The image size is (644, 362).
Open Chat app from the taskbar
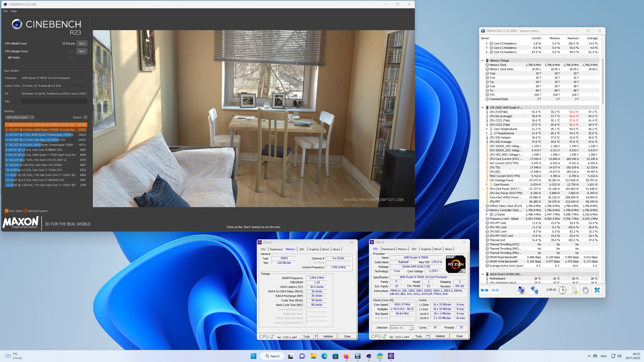(302, 356)
